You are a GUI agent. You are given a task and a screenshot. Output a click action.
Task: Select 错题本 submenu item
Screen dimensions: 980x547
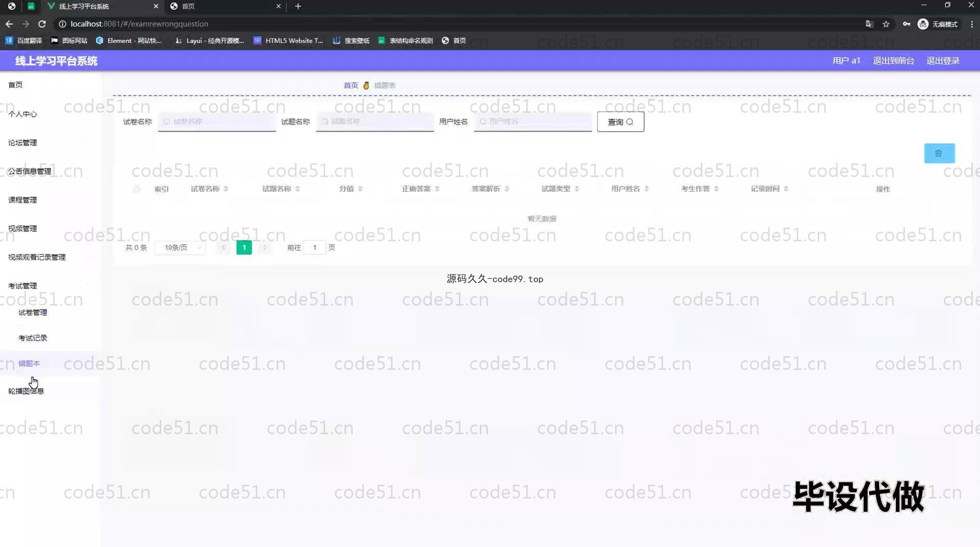(x=50, y=363)
